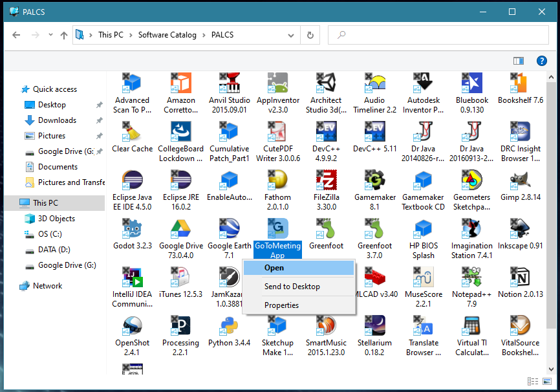The image size is (560, 392).
Task: Switch to details view layout
Action: coord(532,381)
